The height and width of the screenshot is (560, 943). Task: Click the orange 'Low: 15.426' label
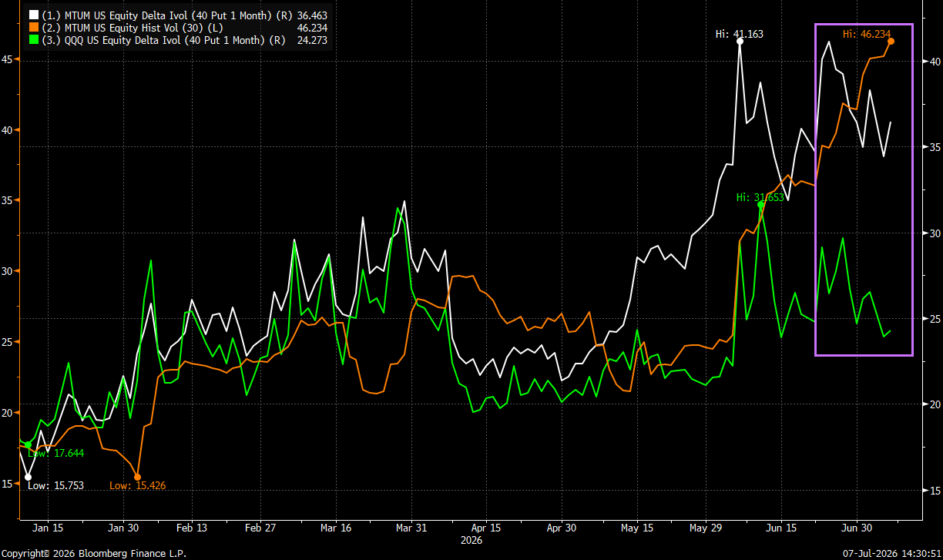(x=137, y=485)
